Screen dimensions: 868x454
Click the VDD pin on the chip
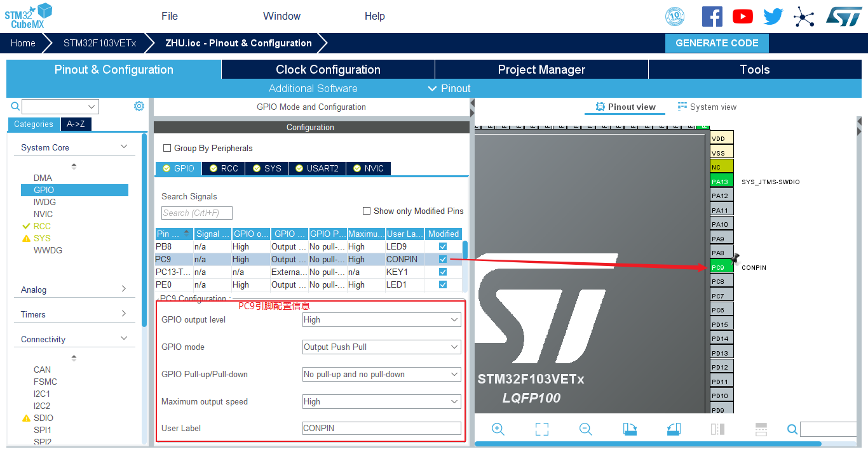[722, 138]
